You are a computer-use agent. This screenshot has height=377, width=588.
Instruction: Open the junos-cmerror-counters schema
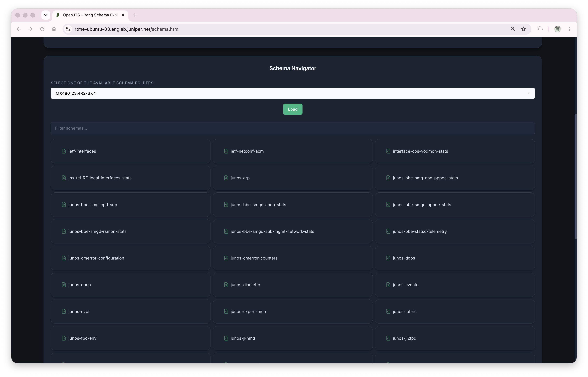[293, 258]
